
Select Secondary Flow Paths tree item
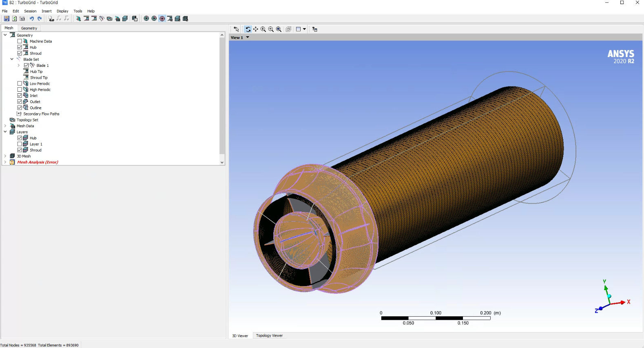[41, 114]
